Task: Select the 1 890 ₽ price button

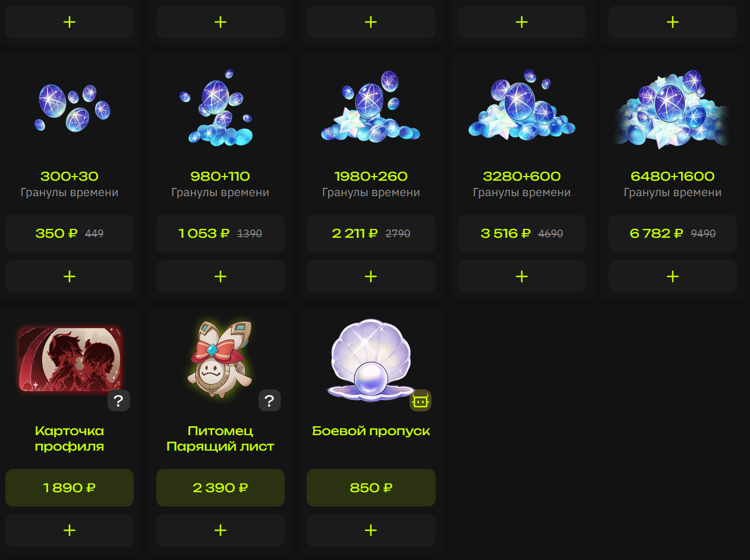Action: click(x=70, y=487)
